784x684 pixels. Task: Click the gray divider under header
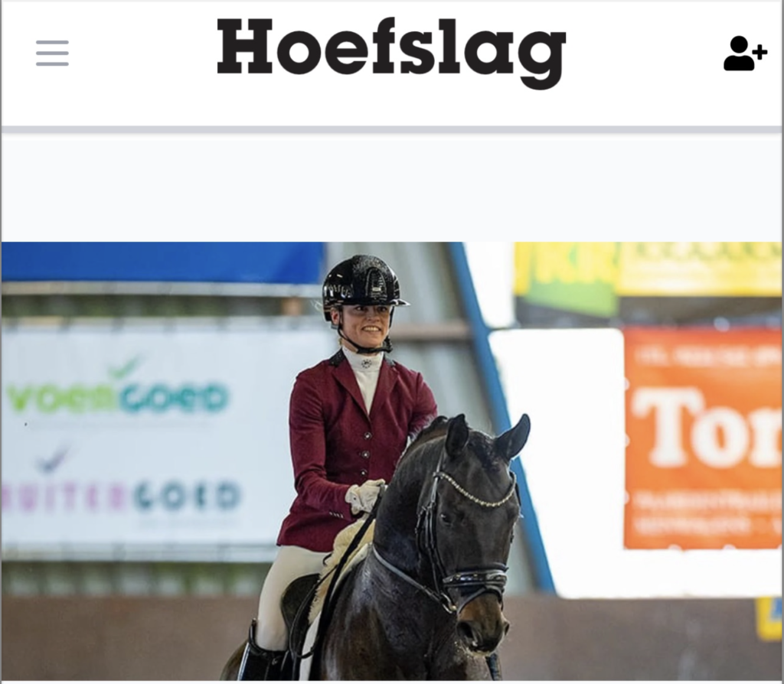point(392,130)
